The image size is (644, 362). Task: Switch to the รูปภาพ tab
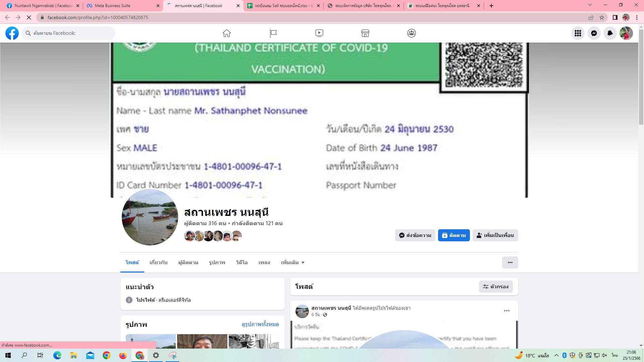click(x=217, y=262)
